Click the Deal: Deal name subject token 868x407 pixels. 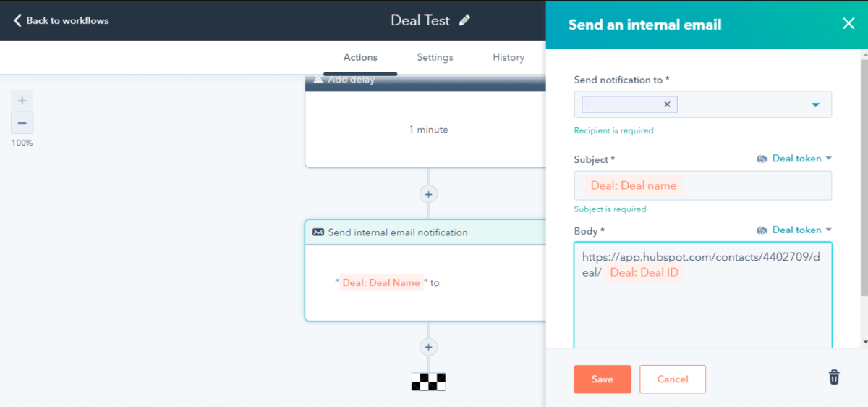click(x=634, y=185)
